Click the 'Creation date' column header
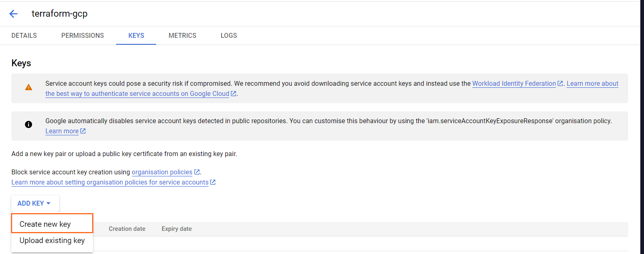Viewport: 644px width, 254px height. [127, 229]
